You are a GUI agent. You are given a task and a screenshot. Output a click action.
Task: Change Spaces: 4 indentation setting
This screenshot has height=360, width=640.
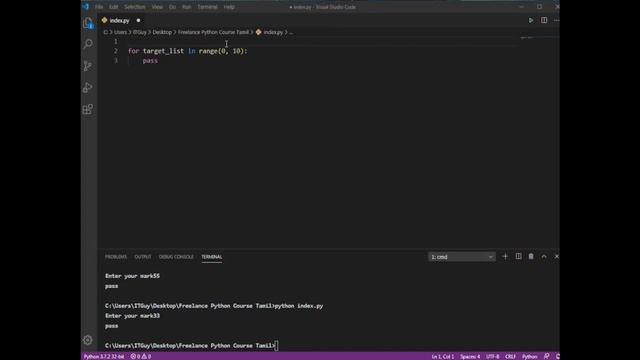click(470, 356)
